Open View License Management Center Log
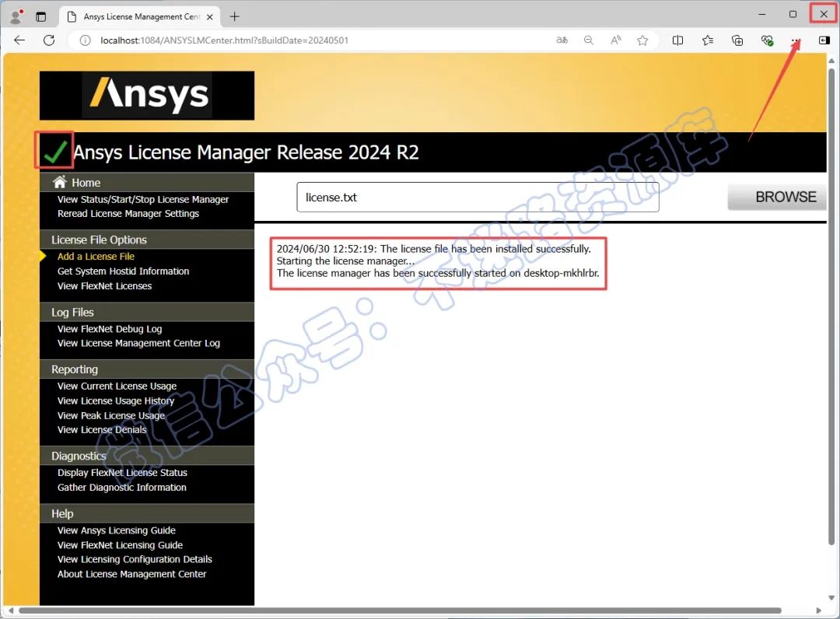Screen dimensions: 840x619 [x=138, y=343]
